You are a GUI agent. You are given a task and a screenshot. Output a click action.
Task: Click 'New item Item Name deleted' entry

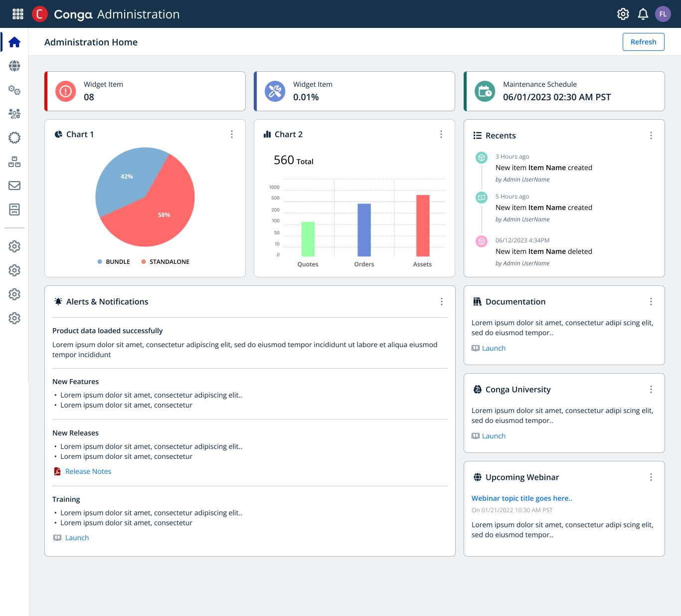(x=544, y=251)
